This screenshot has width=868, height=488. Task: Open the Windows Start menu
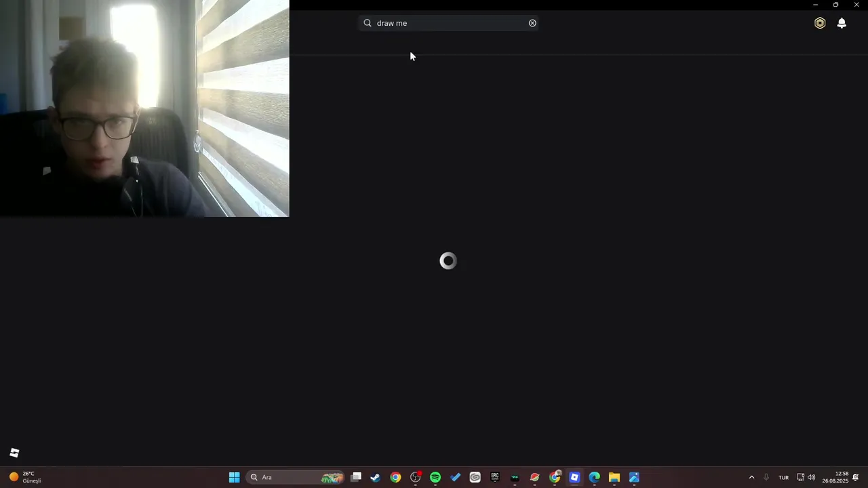(234, 477)
